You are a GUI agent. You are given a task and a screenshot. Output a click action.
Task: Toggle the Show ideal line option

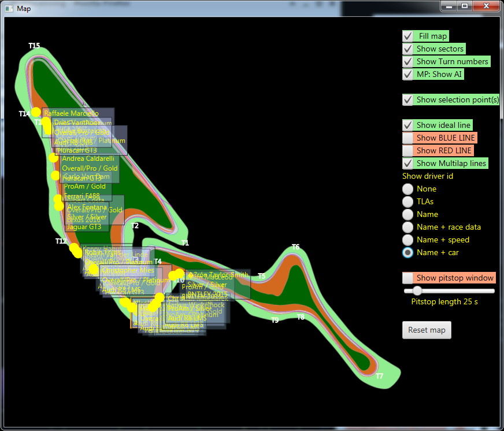[x=407, y=125]
